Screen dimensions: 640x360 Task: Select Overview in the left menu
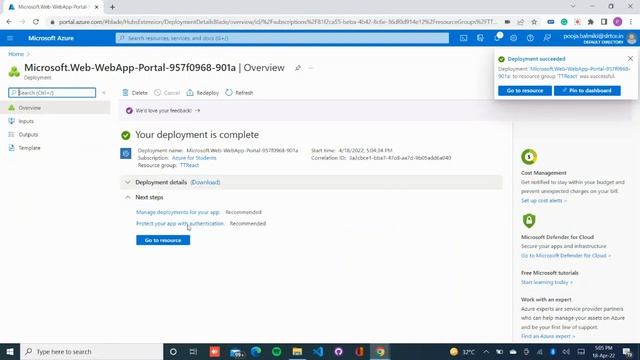click(55, 108)
